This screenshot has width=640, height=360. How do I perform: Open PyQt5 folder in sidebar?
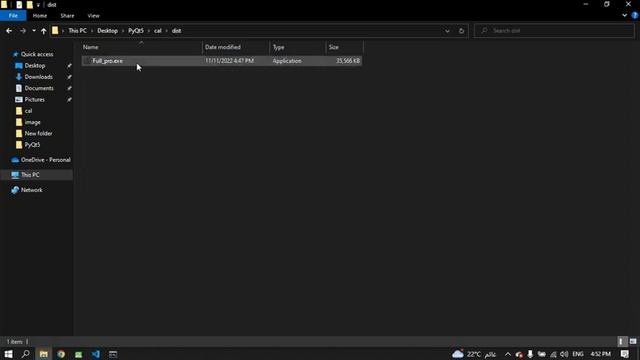point(32,145)
